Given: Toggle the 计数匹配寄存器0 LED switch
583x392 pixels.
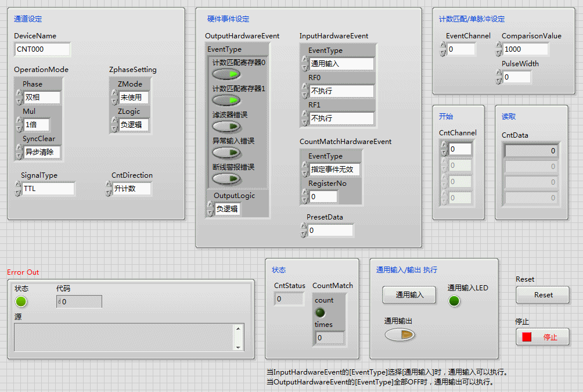Looking at the screenshot, I should (226, 74).
